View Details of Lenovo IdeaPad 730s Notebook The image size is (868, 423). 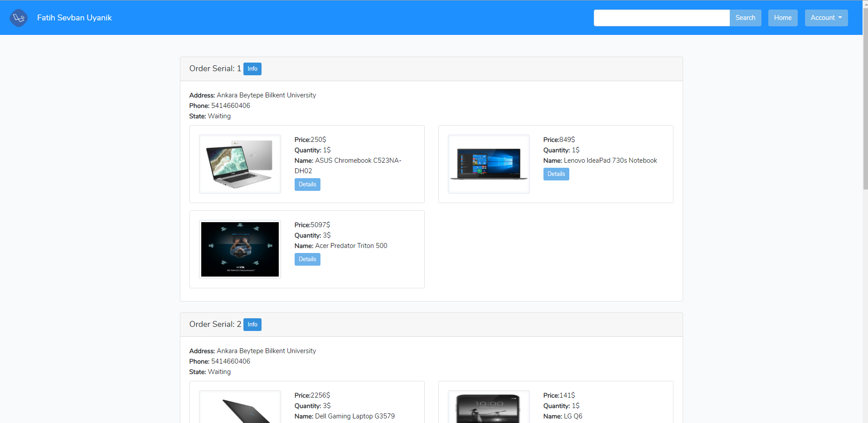tap(556, 174)
